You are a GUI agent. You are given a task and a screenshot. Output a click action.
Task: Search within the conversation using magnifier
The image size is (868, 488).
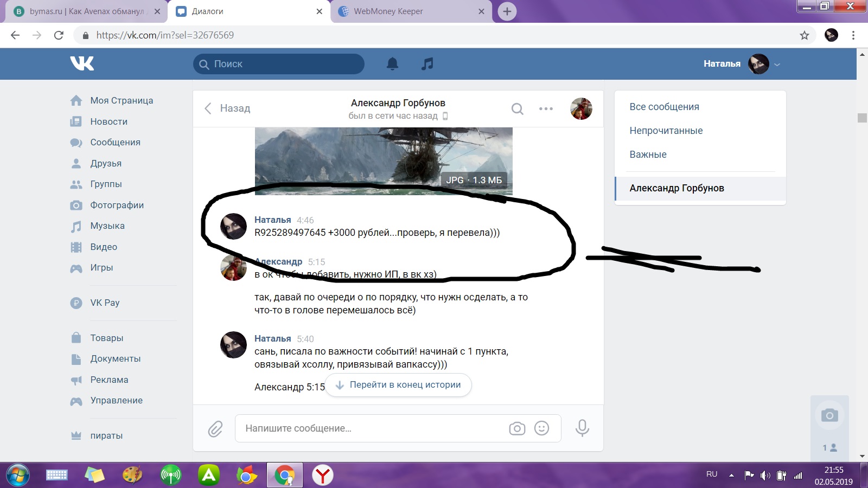tap(517, 109)
